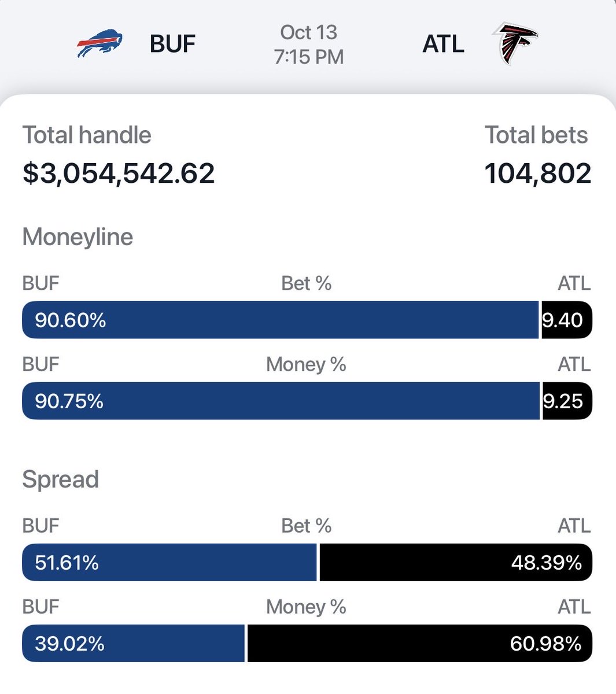Image resolution: width=616 pixels, height=694 pixels.
Task: Select the ATL team abbreviation in header
Action: click(443, 44)
